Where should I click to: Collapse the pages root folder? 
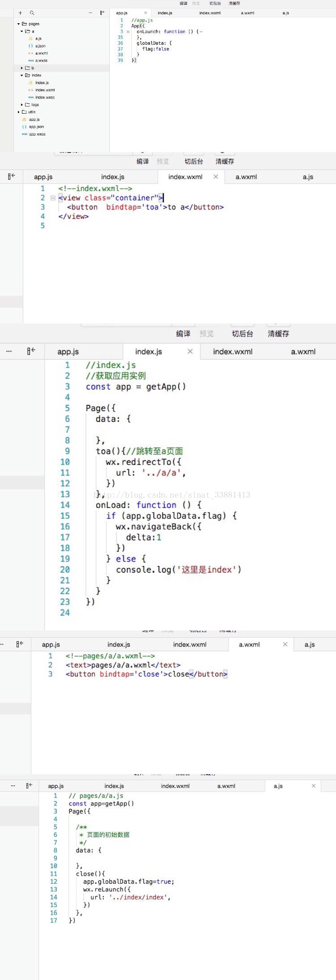coord(19,24)
